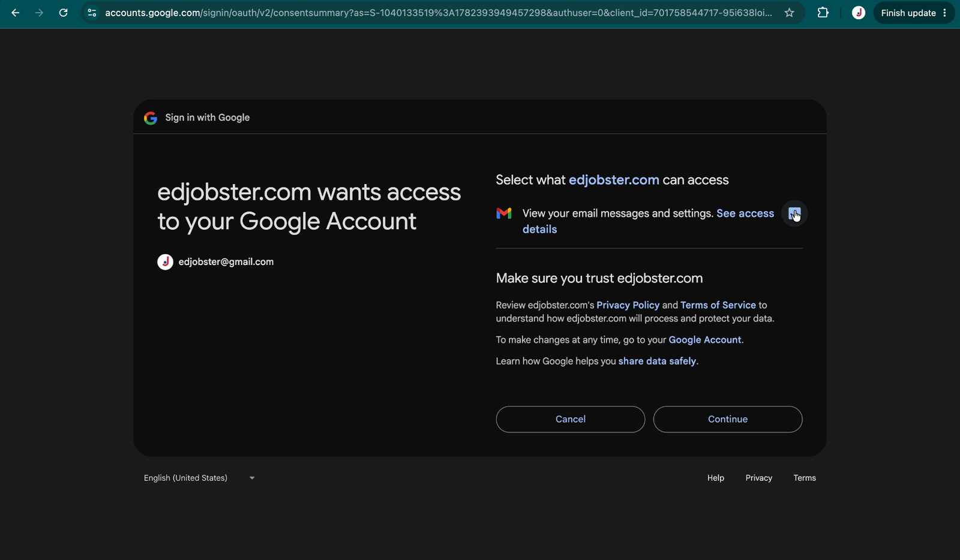Cancel the access request

[x=571, y=419]
